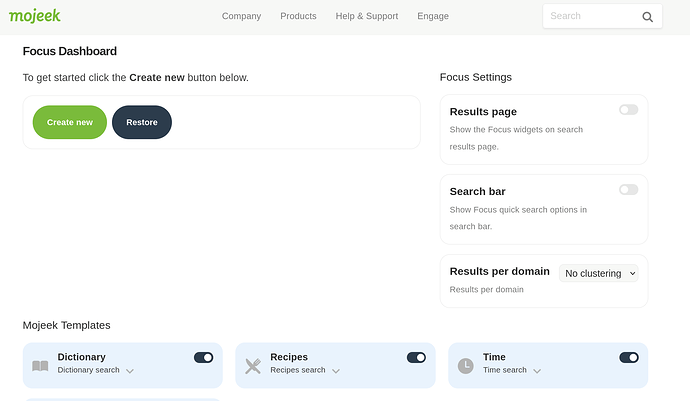Click the Recipes template title

click(289, 357)
